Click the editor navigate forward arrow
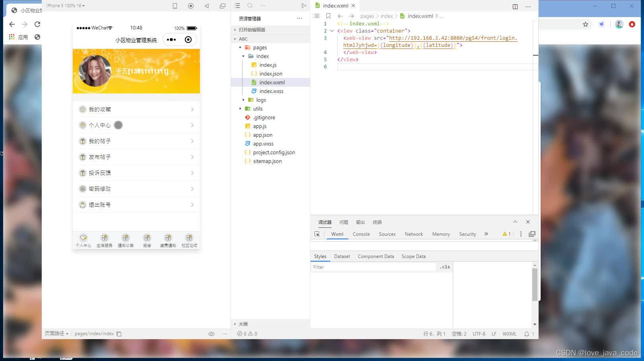 tap(351, 16)
